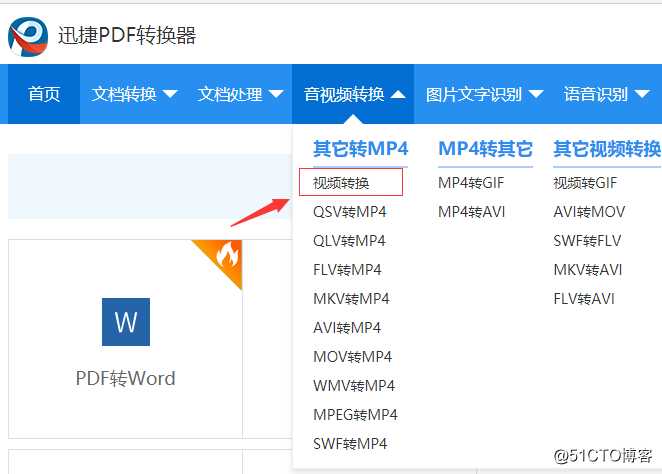
Task: Open the 首页 tab
Action: [44, 94]
